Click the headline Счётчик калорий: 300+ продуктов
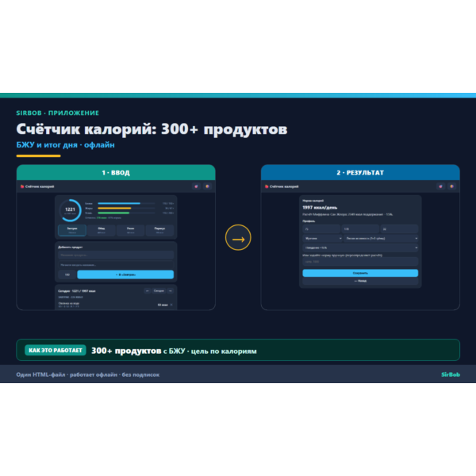This screenshot has width=476, height=476. click(152, 129)
